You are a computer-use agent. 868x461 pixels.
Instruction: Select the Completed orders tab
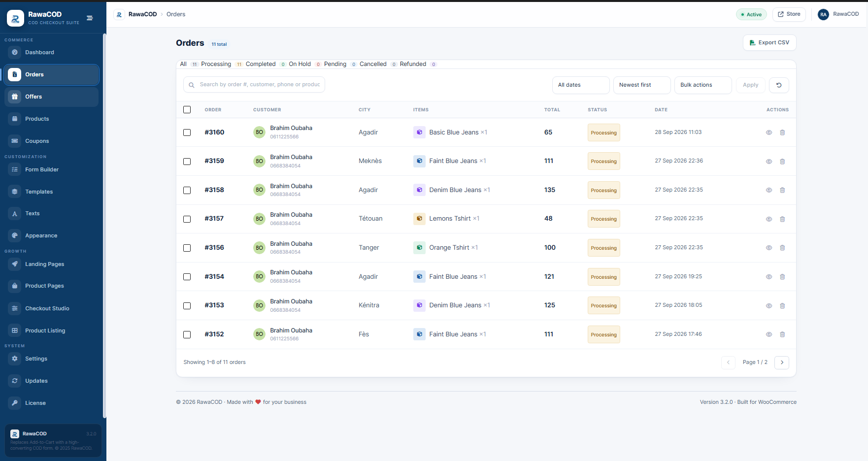[266, 64]
